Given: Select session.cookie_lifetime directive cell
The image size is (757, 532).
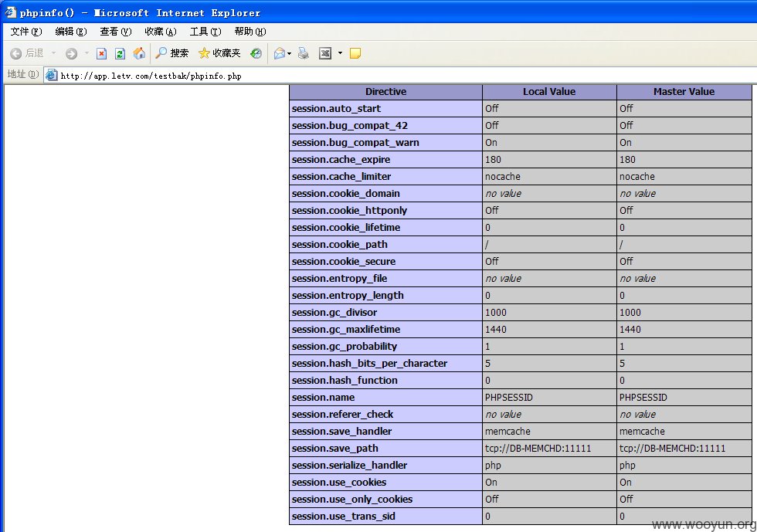Looking at the screenshot, I should tap(385, 227).
